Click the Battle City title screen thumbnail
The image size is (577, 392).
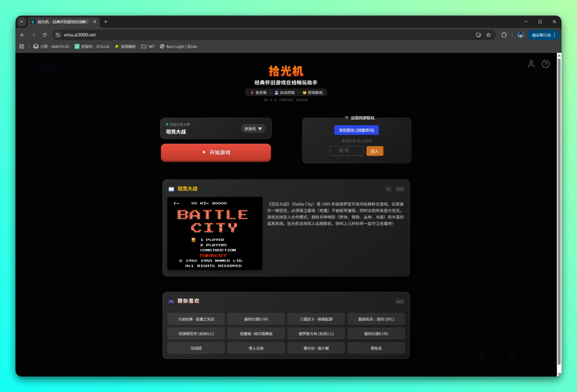(x=215, y=233)
